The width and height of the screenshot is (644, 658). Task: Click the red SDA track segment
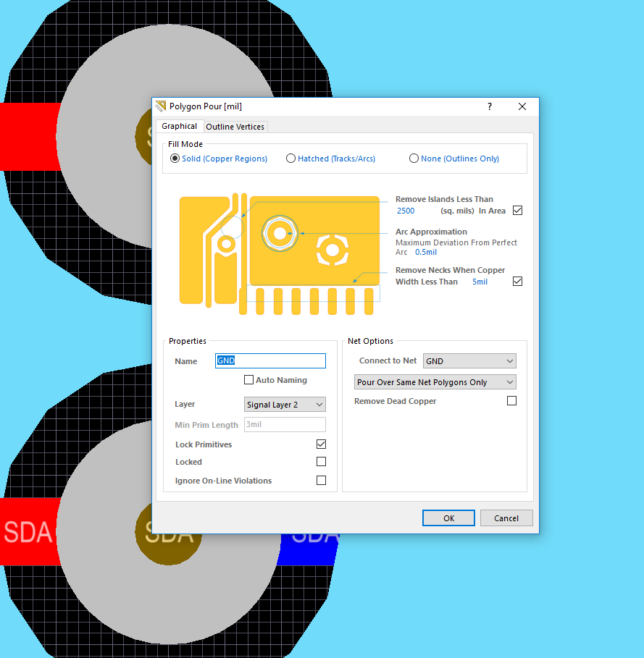point(30,532)
